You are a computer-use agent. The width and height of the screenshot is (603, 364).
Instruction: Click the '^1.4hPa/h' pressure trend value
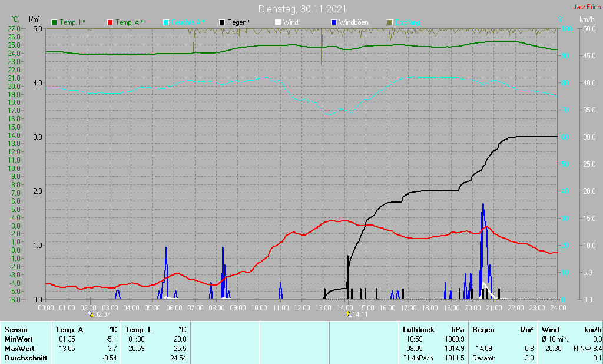point(418,358)
